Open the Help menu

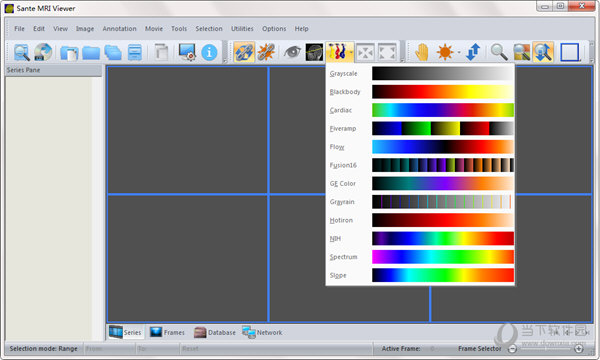302,29
